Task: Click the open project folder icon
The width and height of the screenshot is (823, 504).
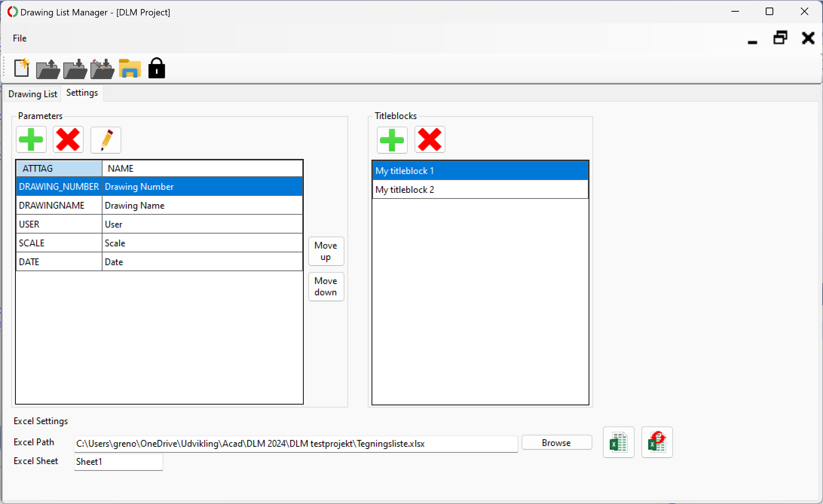Action: point(48,69)
